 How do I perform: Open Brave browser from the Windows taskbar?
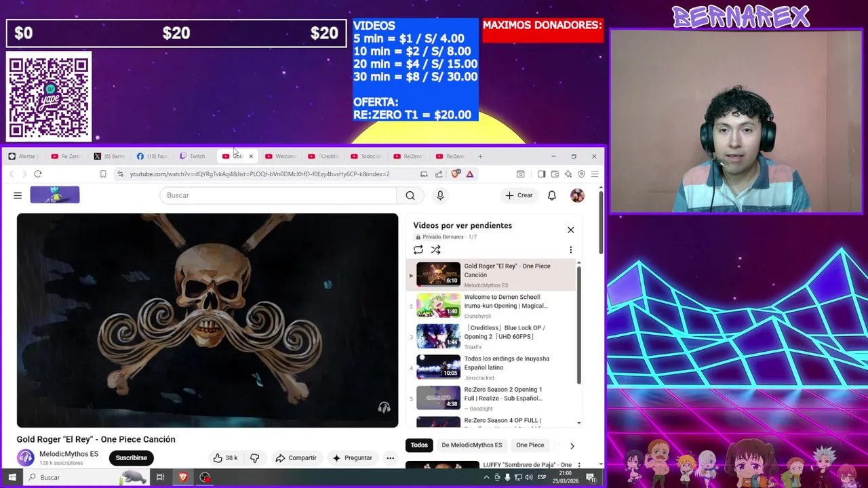coord(182,477)
